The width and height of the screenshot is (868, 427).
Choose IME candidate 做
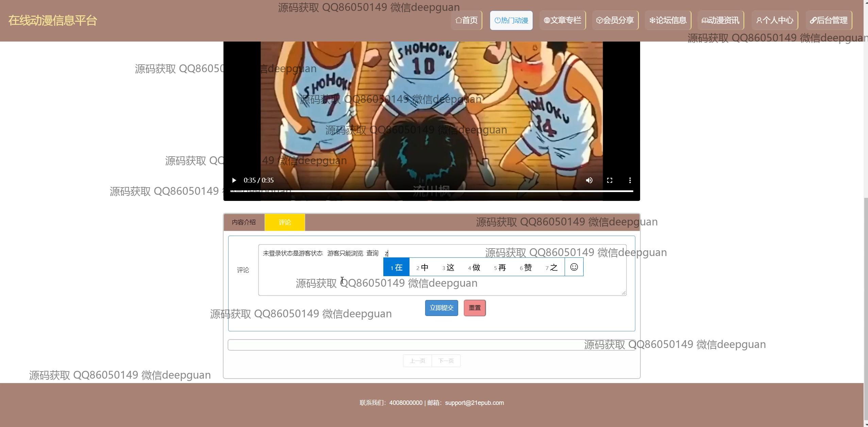click(x=474, y=267)
